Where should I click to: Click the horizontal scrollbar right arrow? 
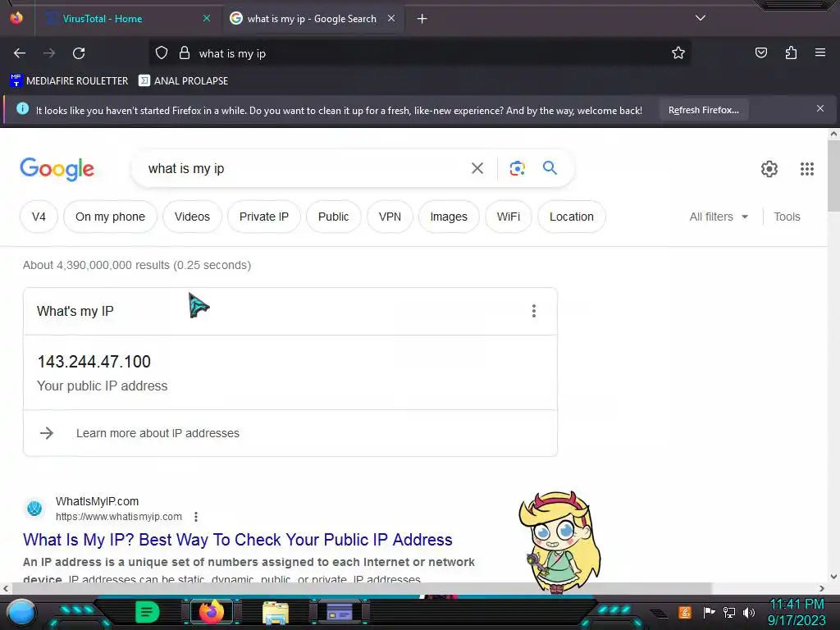pos(822,588)
